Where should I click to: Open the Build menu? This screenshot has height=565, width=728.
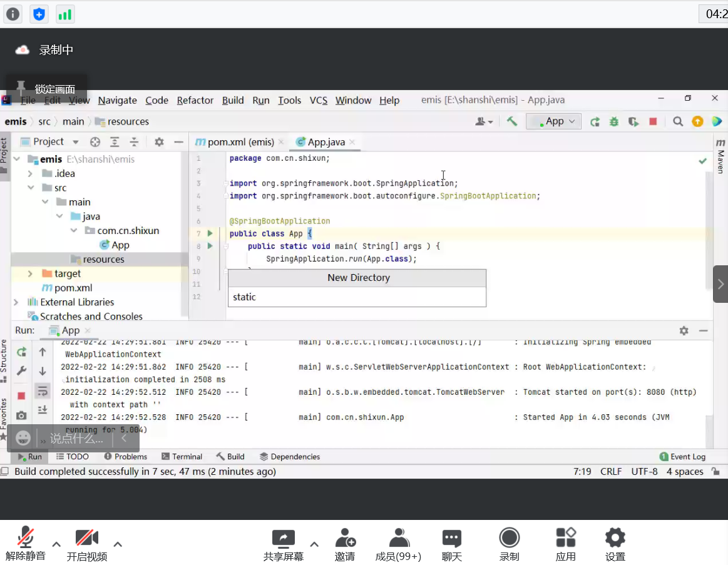pyautogui.click(x=233, y=100)
